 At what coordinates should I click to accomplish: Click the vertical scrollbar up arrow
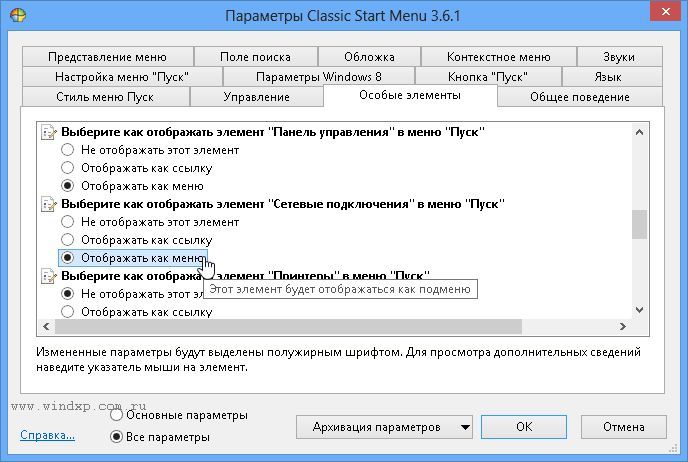(639, 132)
